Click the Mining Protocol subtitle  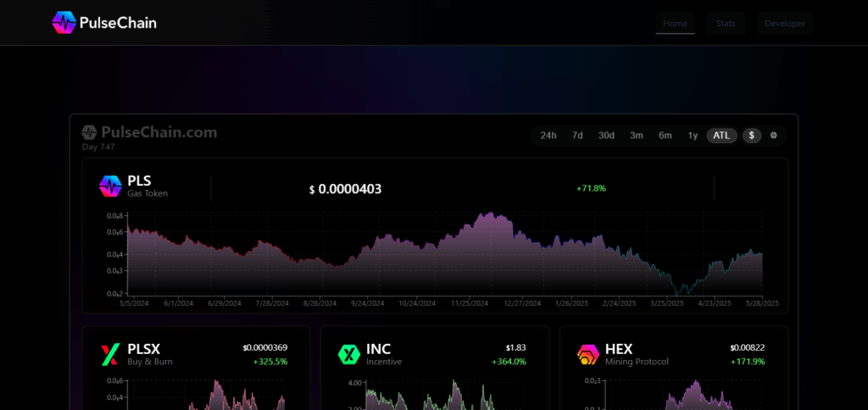tap(637, 362)
